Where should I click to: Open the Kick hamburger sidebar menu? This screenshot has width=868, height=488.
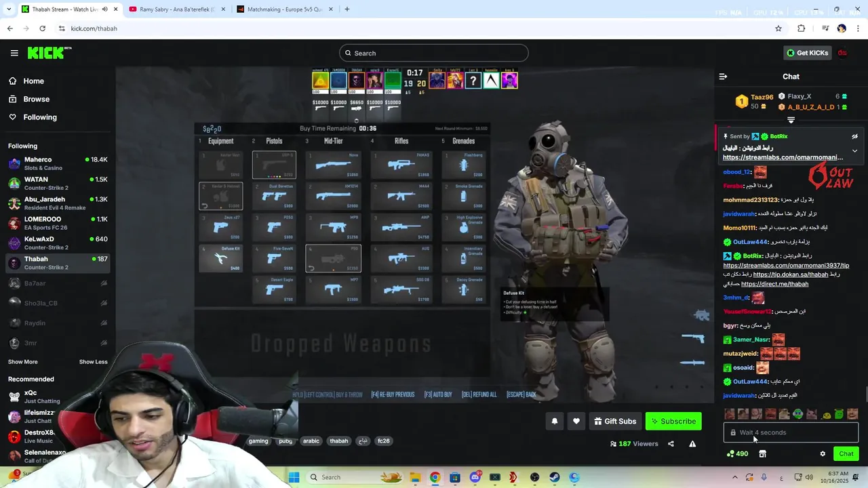tap(14, 53)
